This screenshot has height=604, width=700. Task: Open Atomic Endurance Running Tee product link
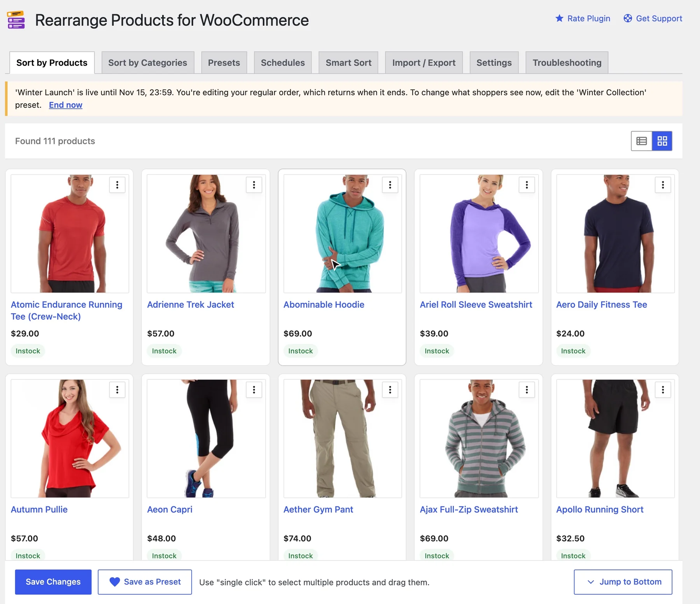point(66,311)
